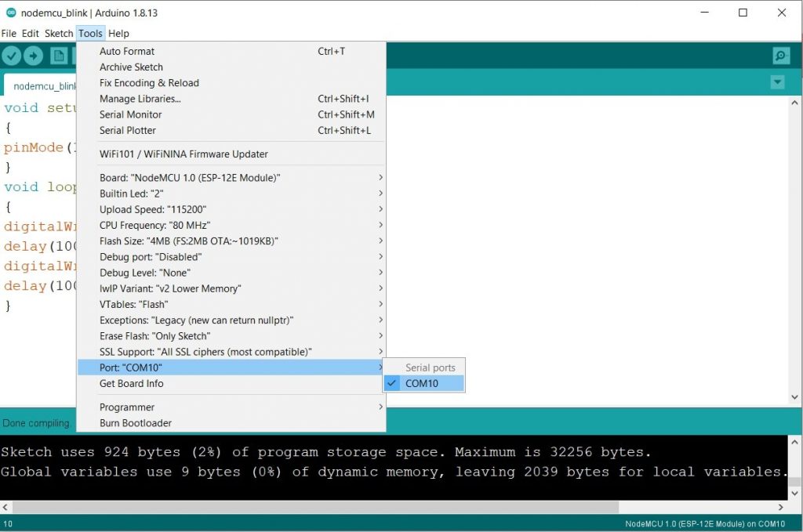Expand the CPU Frequency 80 MHz submenu
The height and width of the screenshot is (532, 803).
point(231,225)
